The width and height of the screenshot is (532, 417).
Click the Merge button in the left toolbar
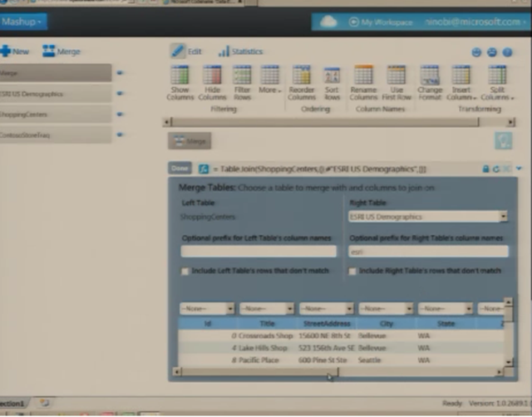[62, 52]
